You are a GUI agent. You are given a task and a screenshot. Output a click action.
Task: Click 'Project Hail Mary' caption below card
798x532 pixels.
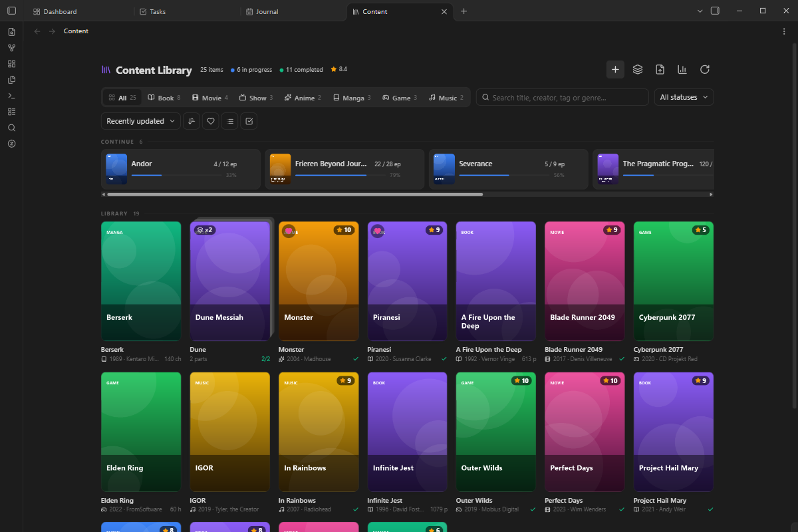coord(660,500)
